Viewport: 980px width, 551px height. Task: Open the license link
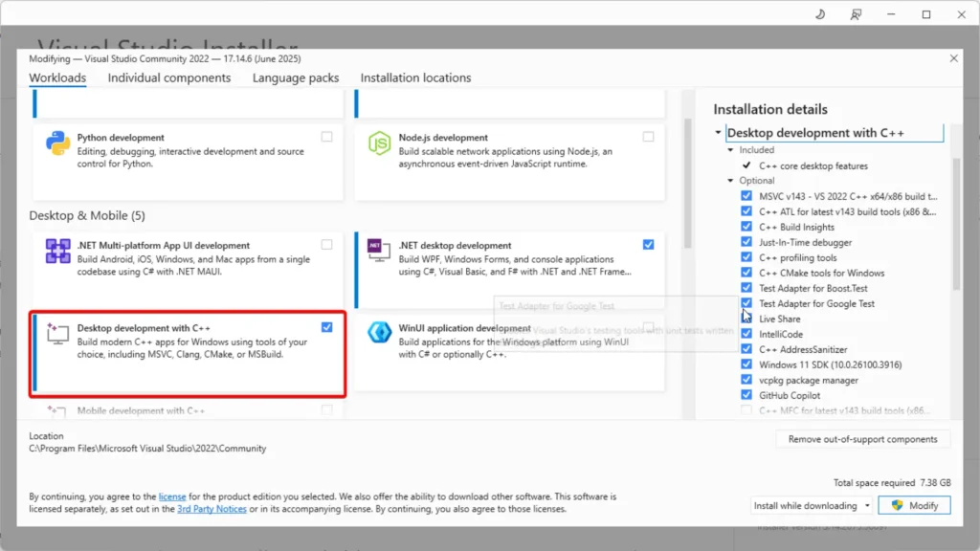coord(172,496)
